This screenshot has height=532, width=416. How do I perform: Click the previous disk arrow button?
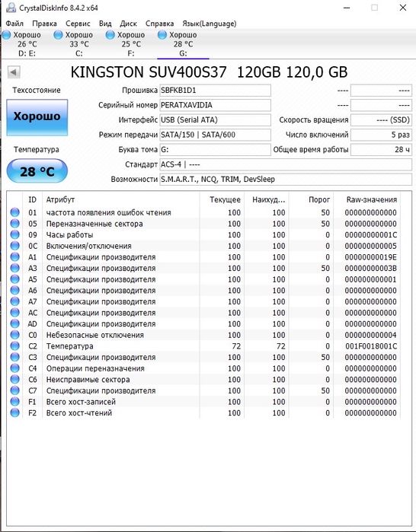point(14,72)
